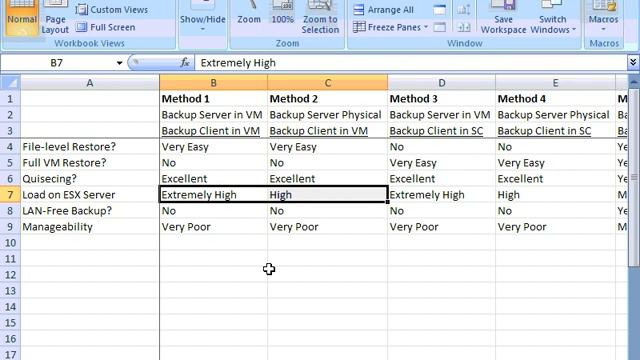This screenshot has width=640, height=360.
Task: Click Arrange All windows
Action: (383, 9)
